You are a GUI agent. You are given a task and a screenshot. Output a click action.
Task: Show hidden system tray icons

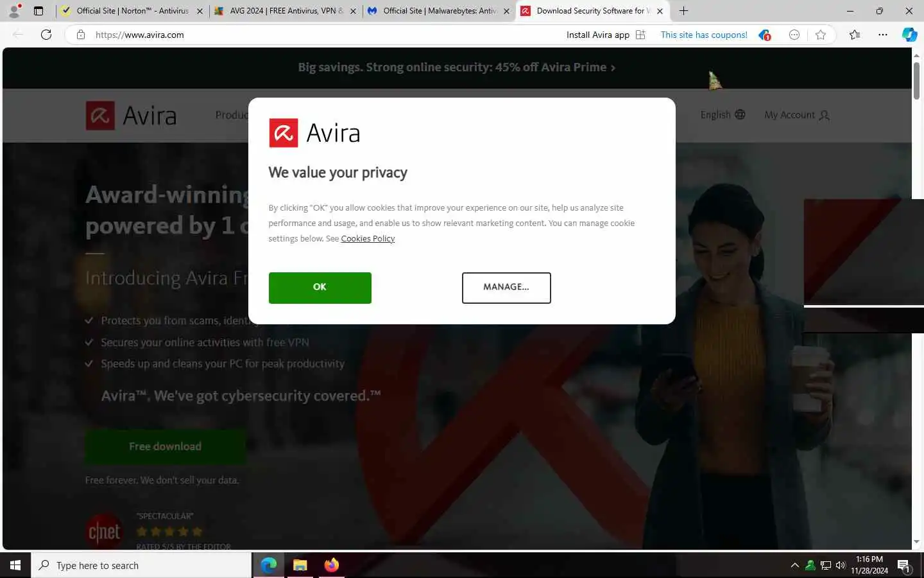click(794, 565)
